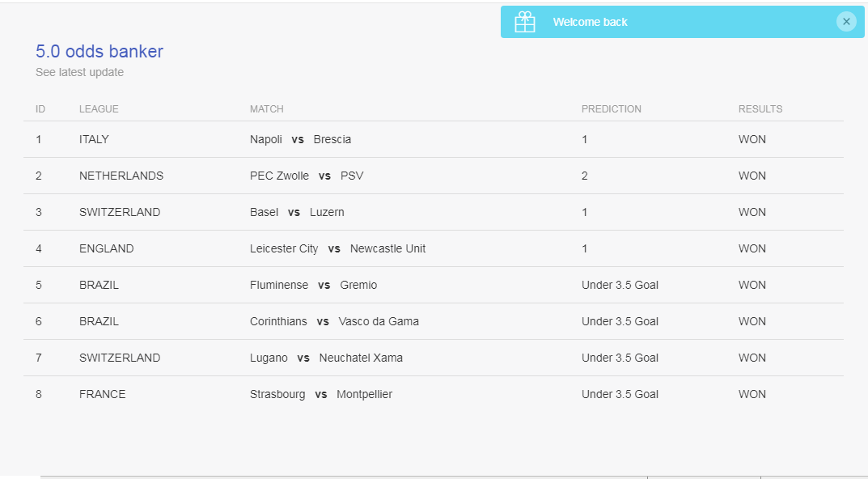
Task: Select the PREDICTION column header
Action: [611, 109]
